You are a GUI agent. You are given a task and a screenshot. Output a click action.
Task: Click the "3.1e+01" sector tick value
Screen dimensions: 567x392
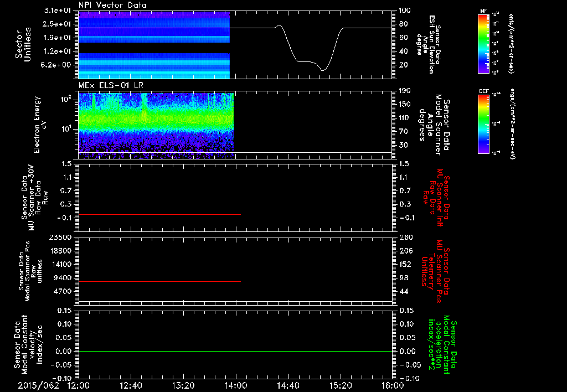(x=58, y=11)
